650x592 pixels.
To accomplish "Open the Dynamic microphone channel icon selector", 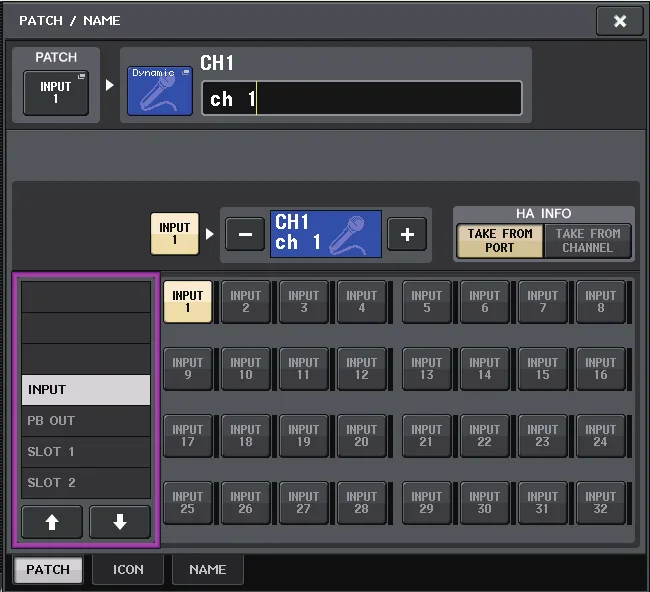I will [160, 91].
